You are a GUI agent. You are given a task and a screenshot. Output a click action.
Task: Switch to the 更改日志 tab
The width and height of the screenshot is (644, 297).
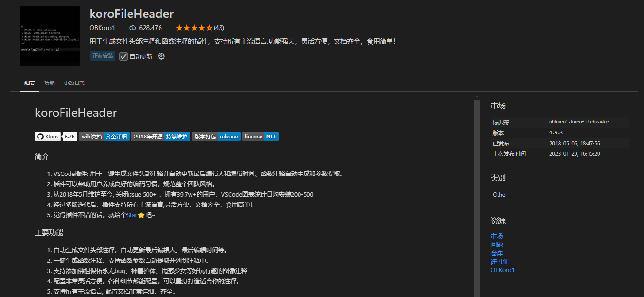pyautogui.click(x=74, y=83)
